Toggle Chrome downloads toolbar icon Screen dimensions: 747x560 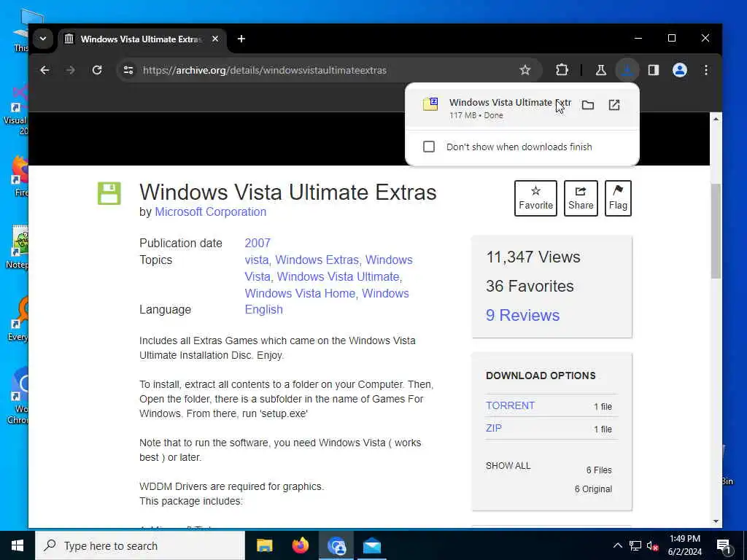point(627,70)
